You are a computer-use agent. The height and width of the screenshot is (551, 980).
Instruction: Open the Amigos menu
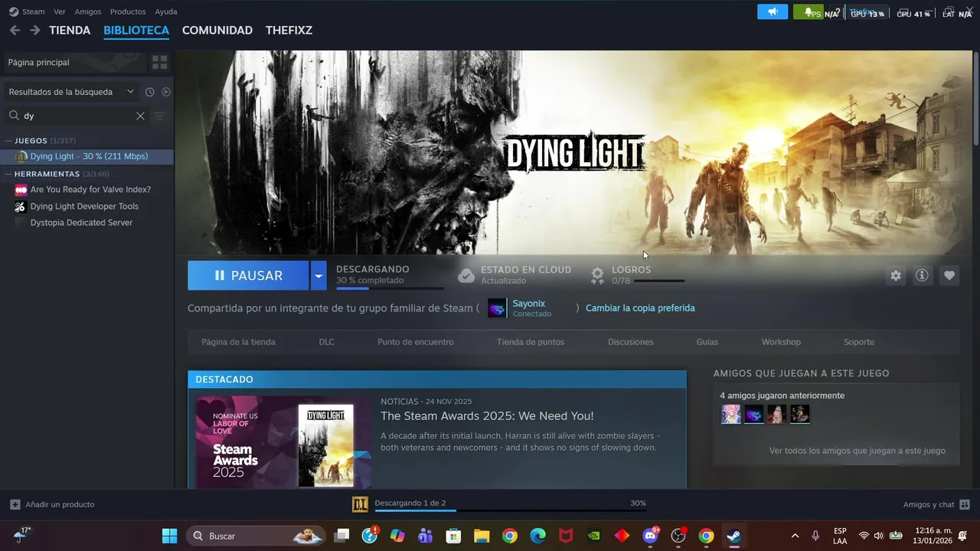88,11
